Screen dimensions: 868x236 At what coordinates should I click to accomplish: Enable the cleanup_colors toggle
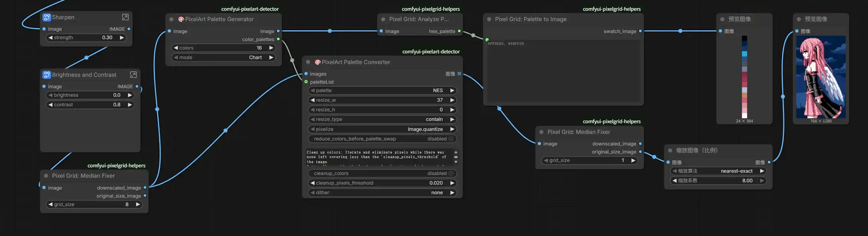point(451,173)
